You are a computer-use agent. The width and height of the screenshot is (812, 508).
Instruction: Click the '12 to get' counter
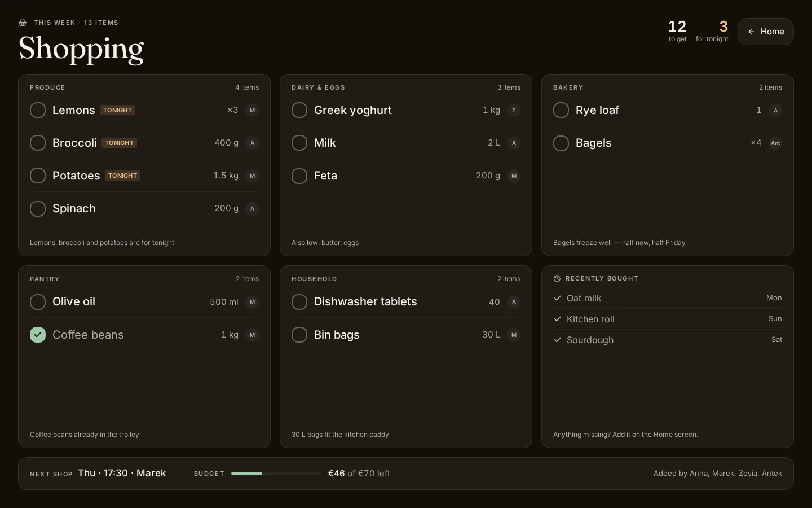click(677, 31)
